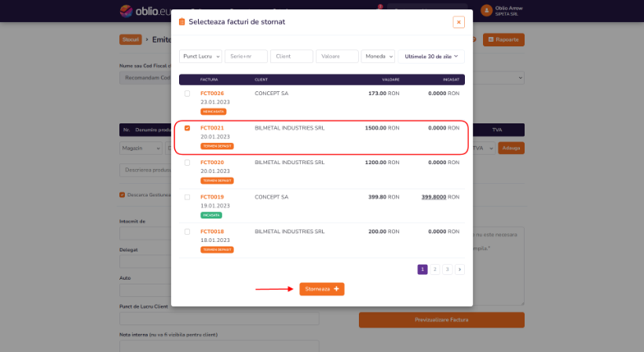Tick the checkbox for invoice FCT0026
Screen dimensions: 644x352
pos(187,93)
